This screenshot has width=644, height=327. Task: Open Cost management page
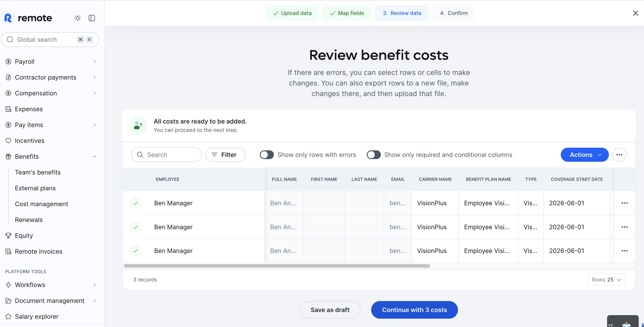tap(42, 204)
